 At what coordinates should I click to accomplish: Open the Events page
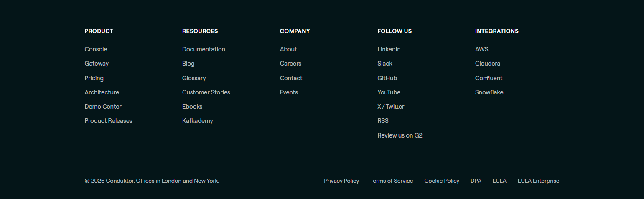[x=289, y=92]
